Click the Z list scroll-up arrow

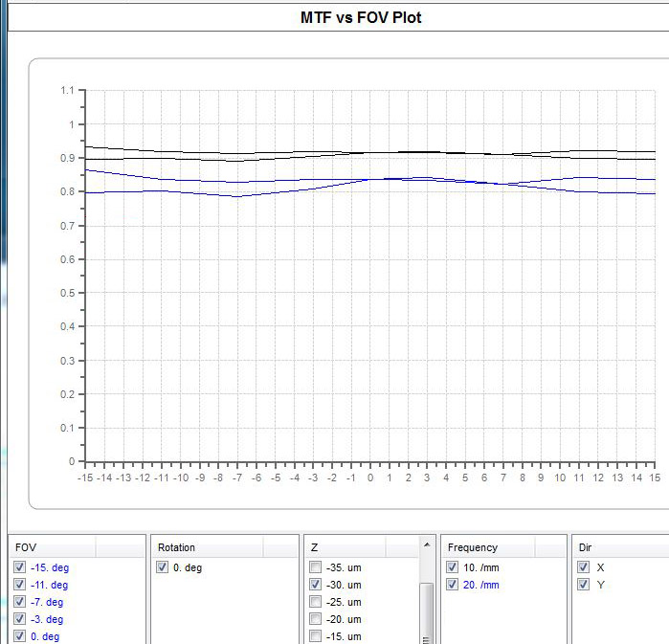(427, 544)
